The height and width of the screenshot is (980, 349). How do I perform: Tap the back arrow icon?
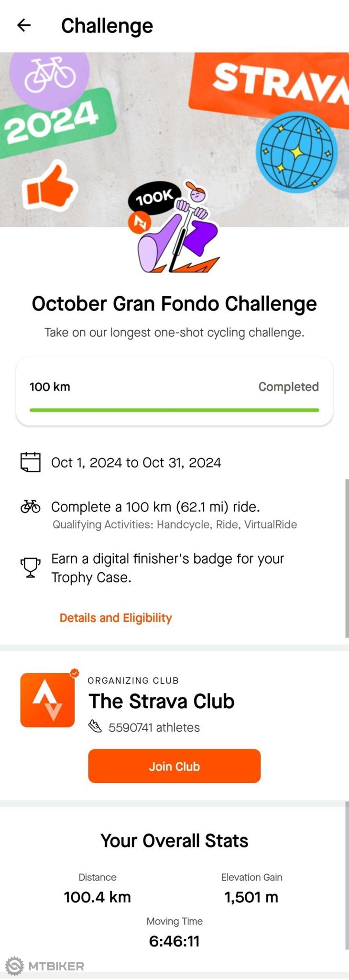click(x=24, y=25)
